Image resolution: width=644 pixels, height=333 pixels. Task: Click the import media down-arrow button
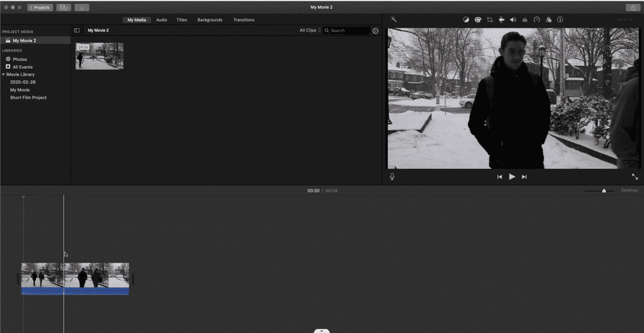81,7
